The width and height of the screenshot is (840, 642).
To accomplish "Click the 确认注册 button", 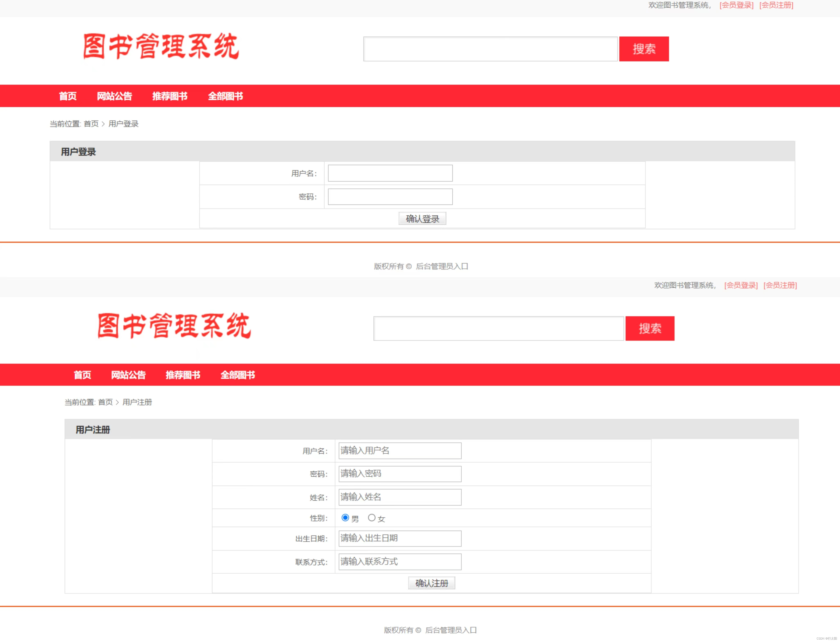I will (432, 583).
